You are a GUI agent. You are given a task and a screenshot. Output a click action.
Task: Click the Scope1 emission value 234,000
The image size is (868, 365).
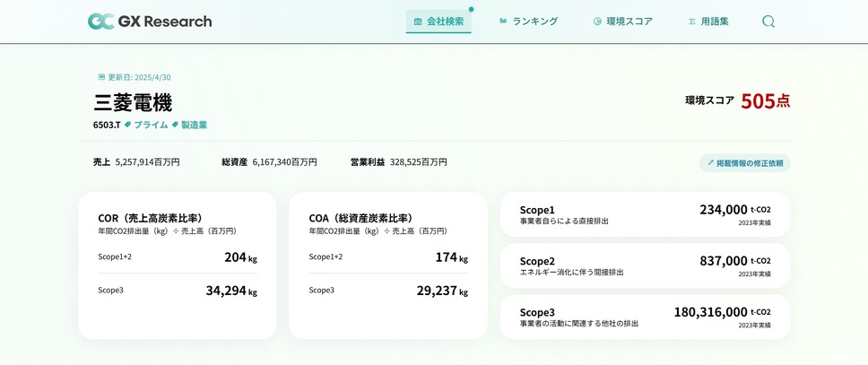point(724,209)
